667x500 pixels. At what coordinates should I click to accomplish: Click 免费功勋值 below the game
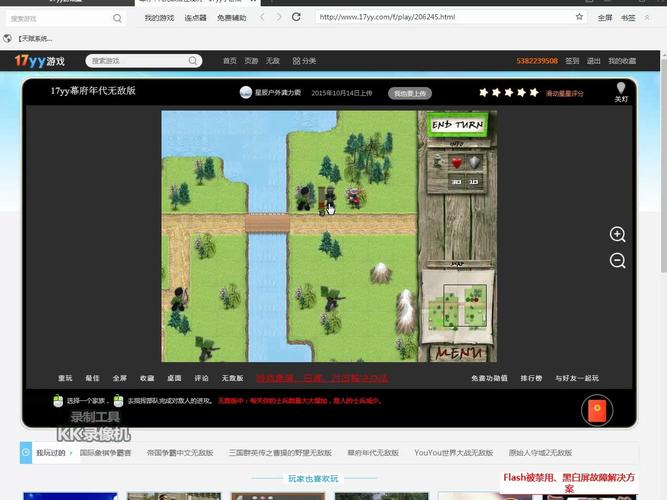pos(489,378)
